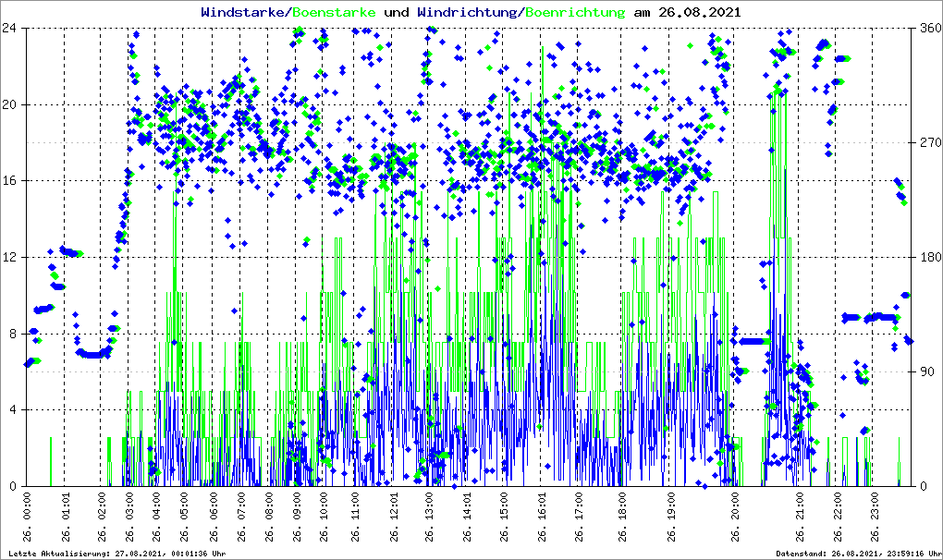Click right axis value 180

coord(931,257)
